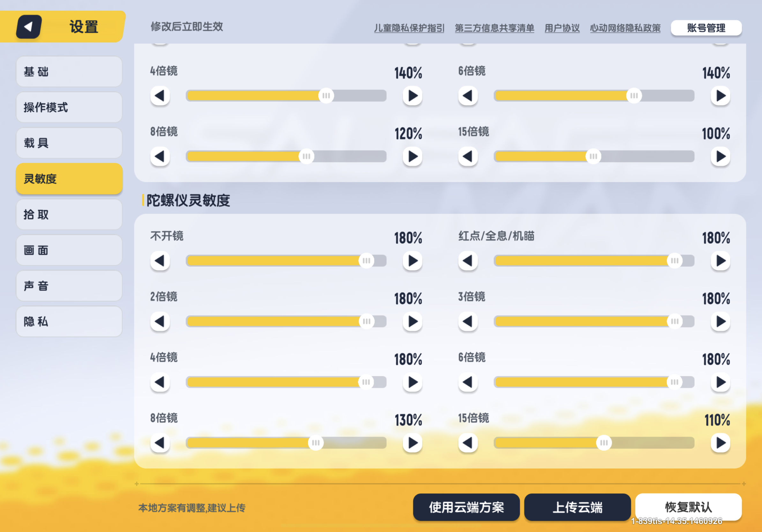This screenshot has height=532, width=762.
Task: Open 儿童隐私保护指引 link
Action: 409,28
